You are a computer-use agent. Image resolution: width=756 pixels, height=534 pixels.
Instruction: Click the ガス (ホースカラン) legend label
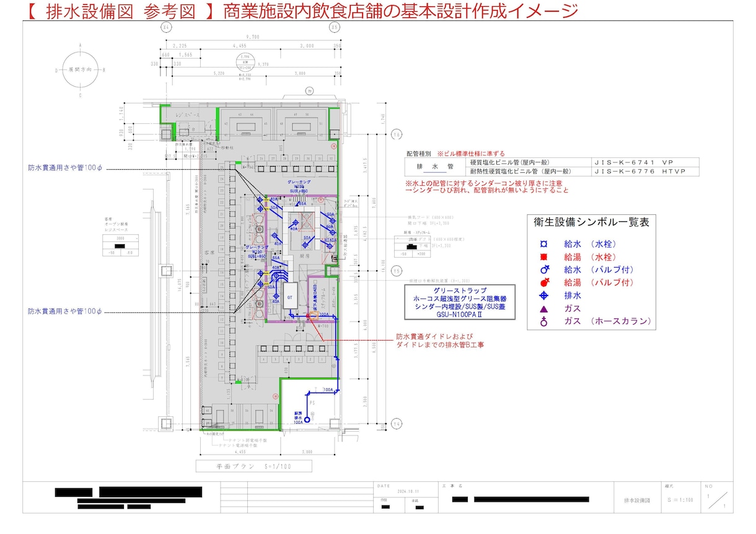pyautogui.click(x=607, y=322)
